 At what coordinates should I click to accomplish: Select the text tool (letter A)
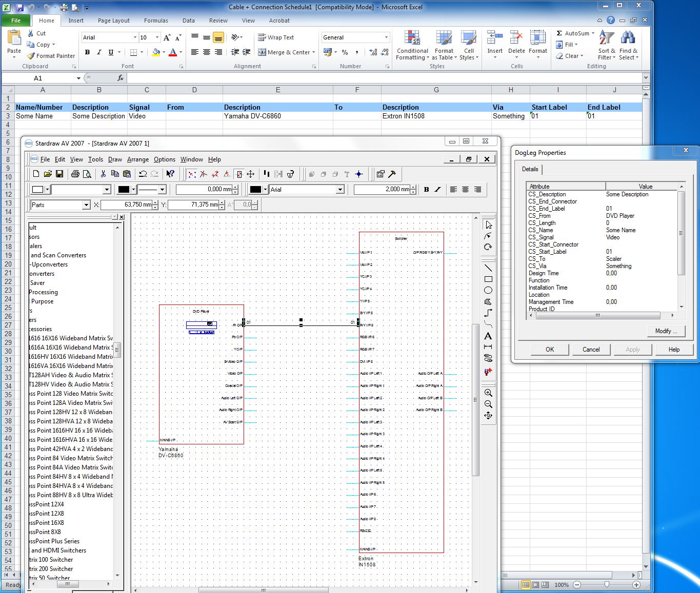[x=488, y=336]
